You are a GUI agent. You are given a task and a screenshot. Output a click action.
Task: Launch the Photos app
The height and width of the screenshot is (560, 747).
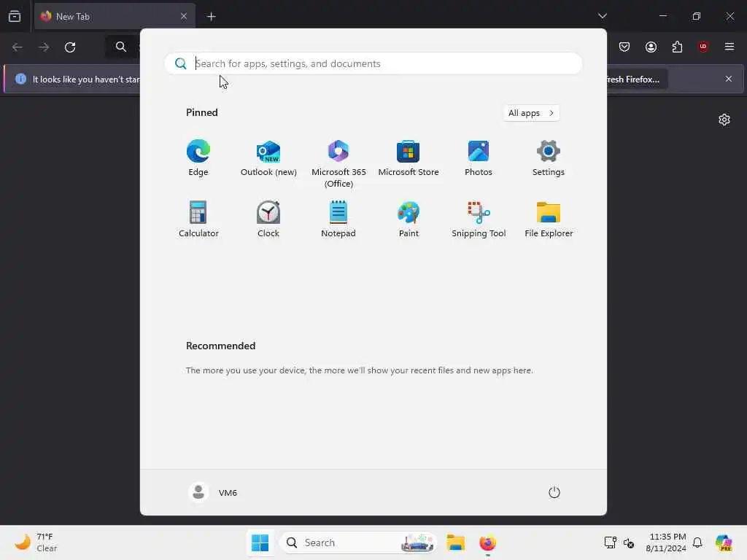coord(479,158)
